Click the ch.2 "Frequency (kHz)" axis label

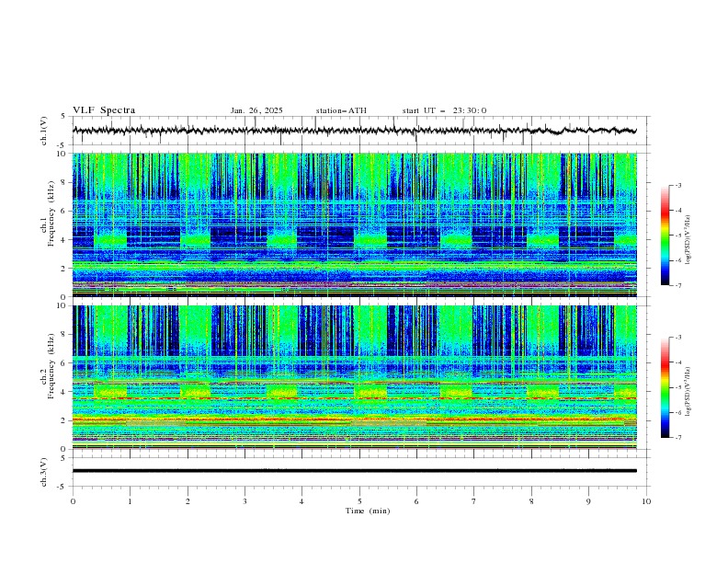pyautogui.click(x=51, y=366)
